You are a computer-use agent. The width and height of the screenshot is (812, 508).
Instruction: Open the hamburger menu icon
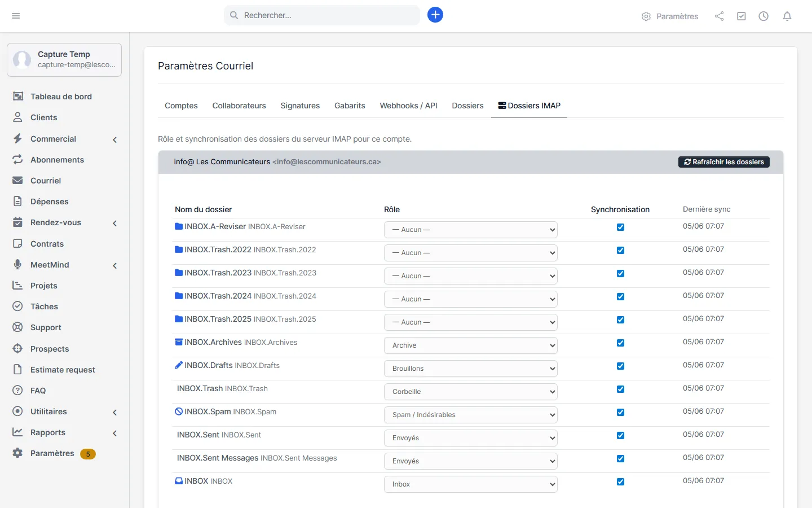pyautogui.click(x=16, y=16)
